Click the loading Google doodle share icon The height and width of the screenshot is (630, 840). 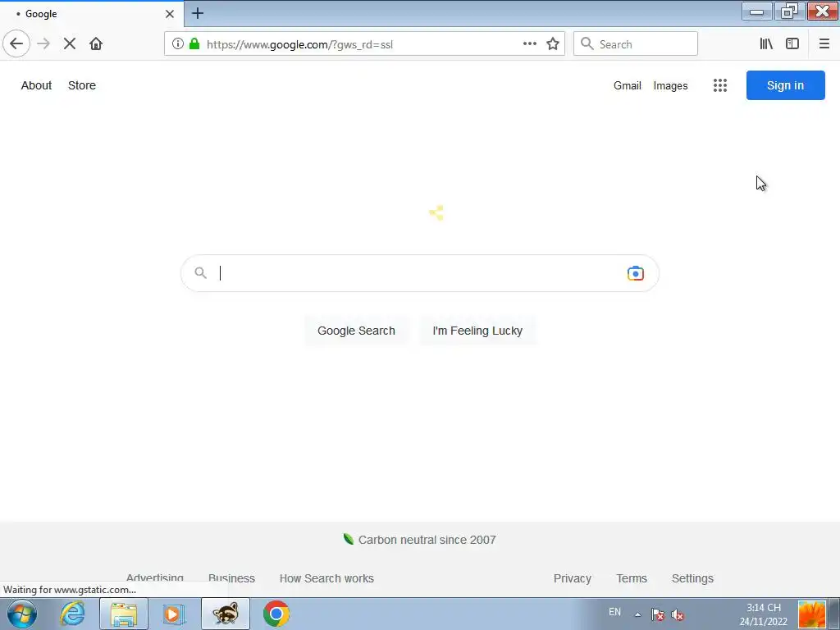tap(436, 212)
